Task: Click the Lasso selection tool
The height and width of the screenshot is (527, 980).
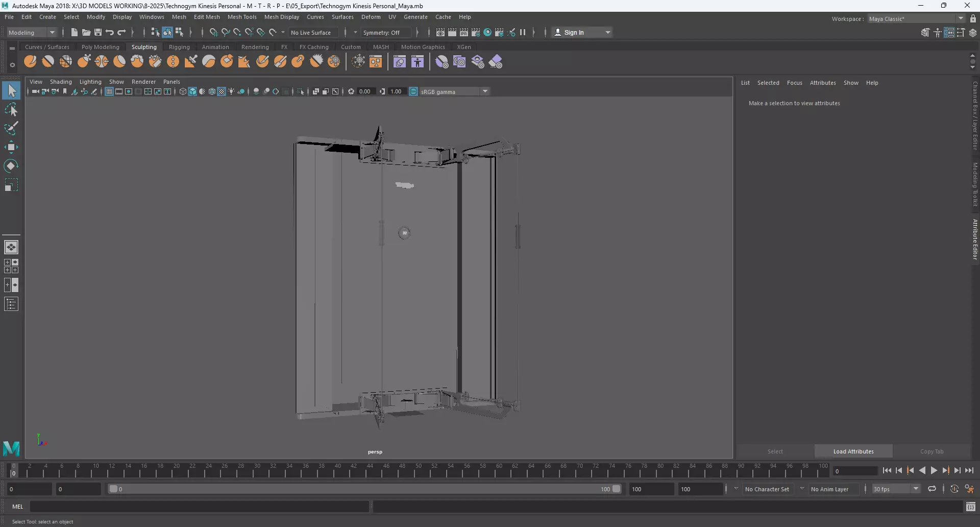Action: click(x=11, y=110)
